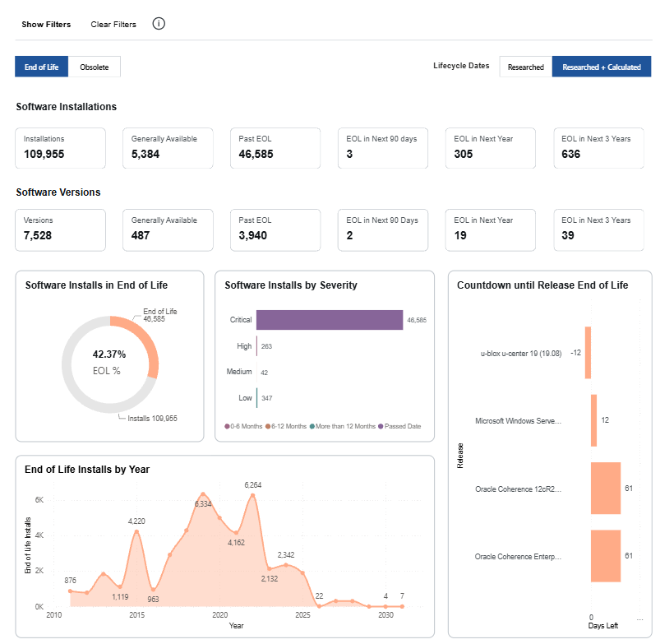Select the End of Life toggle
Image resolution: width=660 pixels, height=644 pixels.
(42, 67)
